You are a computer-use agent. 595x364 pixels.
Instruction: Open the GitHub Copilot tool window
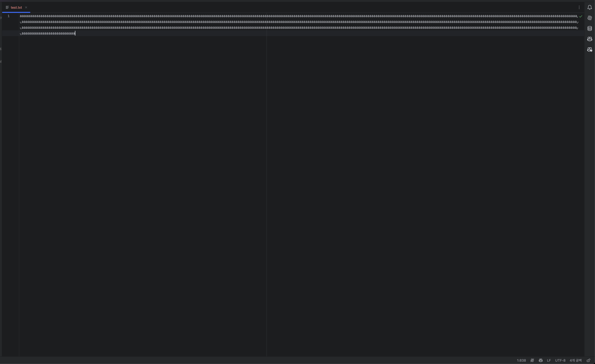click(x=590, y=39)
